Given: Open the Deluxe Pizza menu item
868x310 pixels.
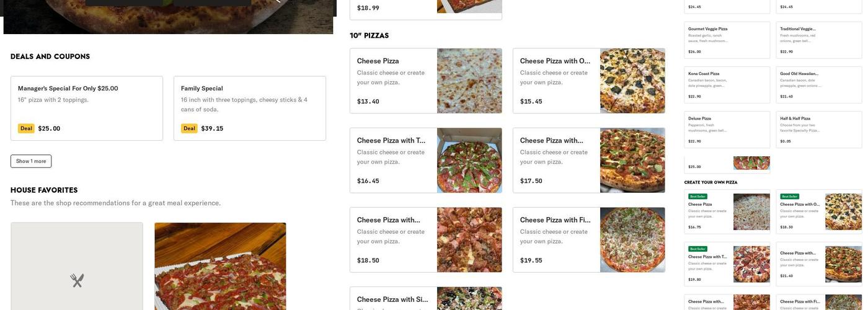Looking at the screenshot, I should click(727, 130).
